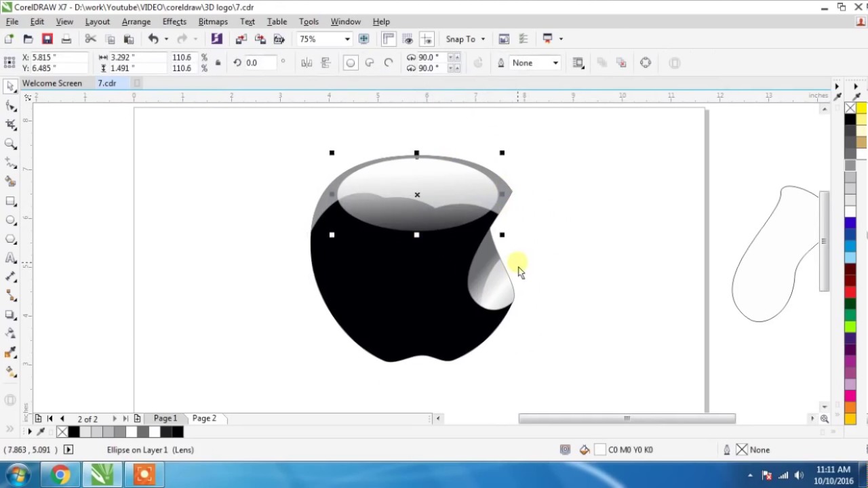Image resolution: width=868 pixels, height=488 pixels.
Task: Select the Ellipse tool in the toolbox
Action: tap(10, 220)
